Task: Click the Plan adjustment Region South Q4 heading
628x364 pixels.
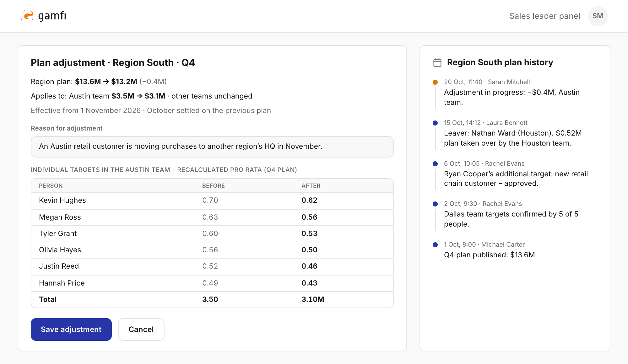Action: tap(113, 63)
